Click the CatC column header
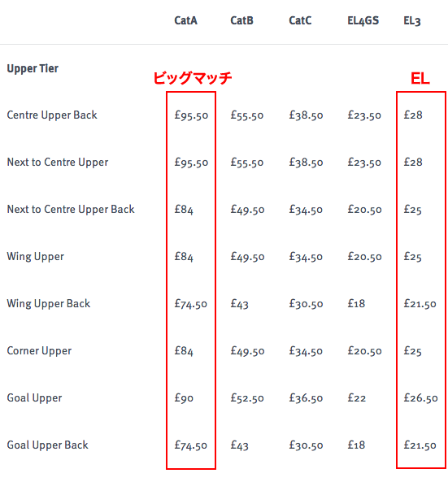The height and width of the screenshot is (482, 448). coord(300,20)
